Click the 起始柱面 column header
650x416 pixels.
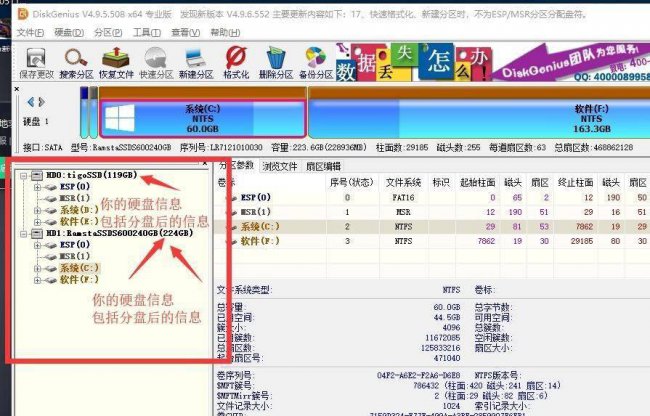click(477, 182)
